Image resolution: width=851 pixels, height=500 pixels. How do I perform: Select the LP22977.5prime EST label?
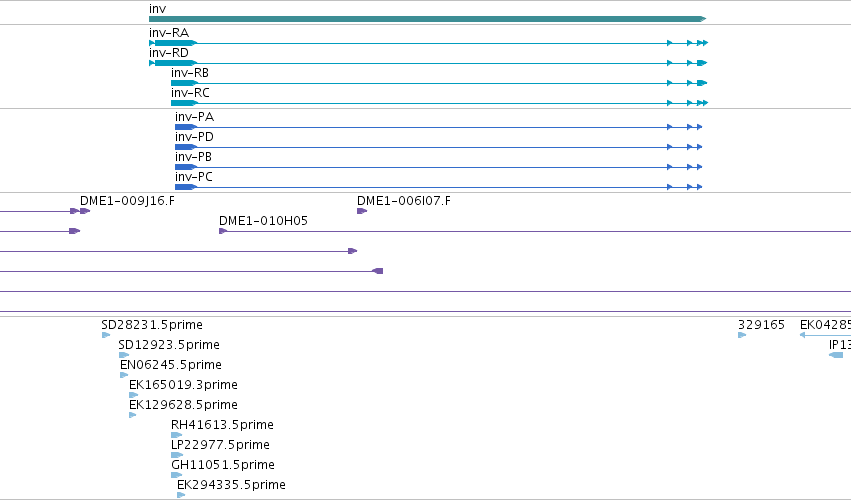tap(220, 445)
